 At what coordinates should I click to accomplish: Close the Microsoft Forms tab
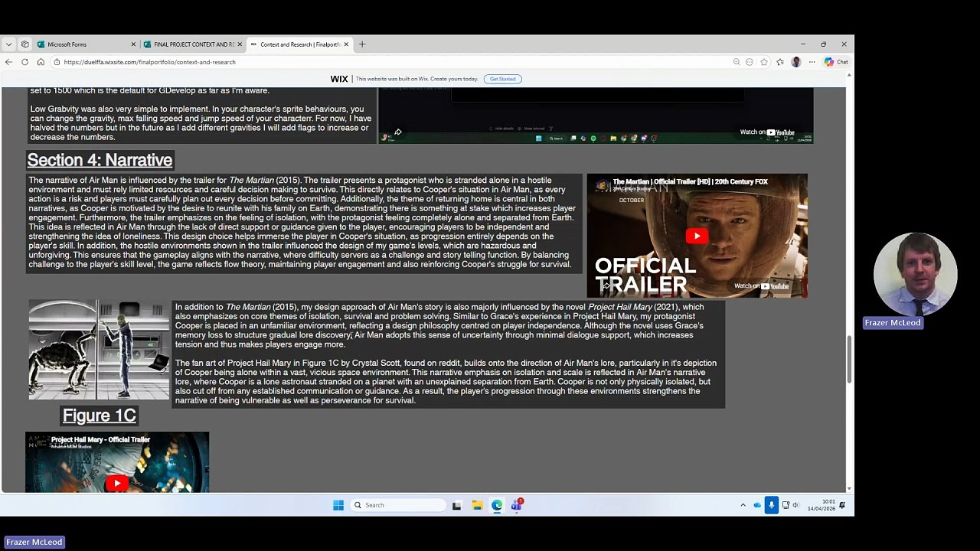click(x=133, y=44)
